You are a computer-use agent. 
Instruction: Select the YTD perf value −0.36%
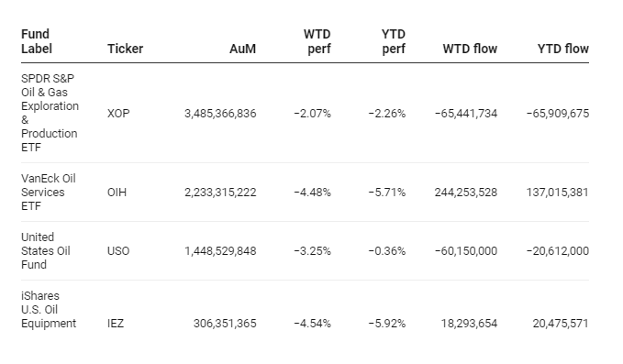pyautogui.click(x=387, y=251)
